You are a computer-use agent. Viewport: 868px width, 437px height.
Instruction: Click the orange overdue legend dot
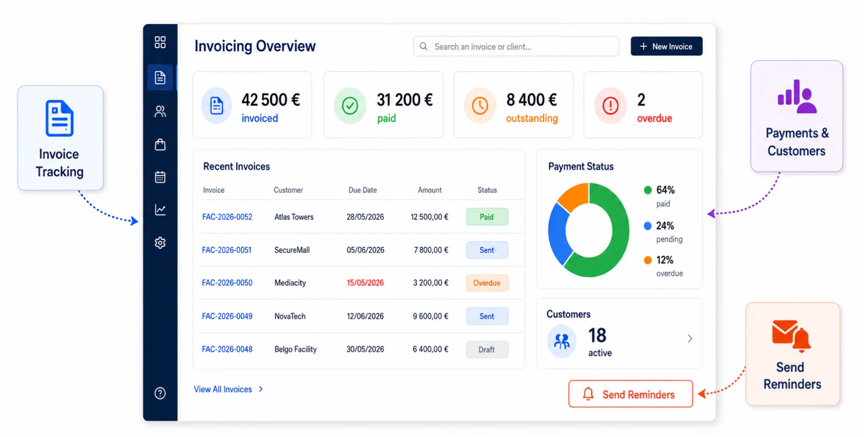click(x=648, y=260)
